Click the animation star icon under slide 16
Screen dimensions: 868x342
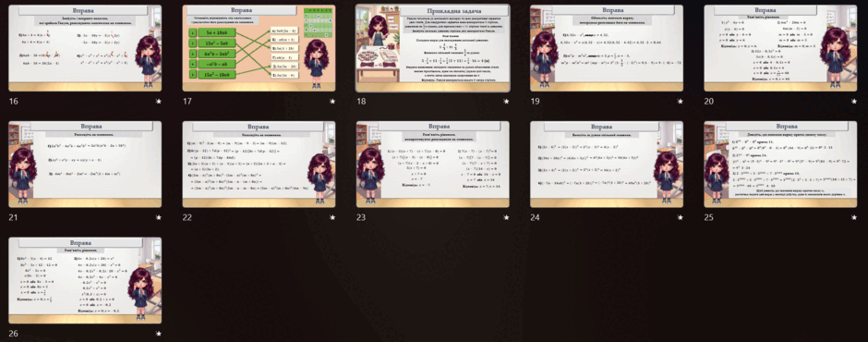[158, 102]
